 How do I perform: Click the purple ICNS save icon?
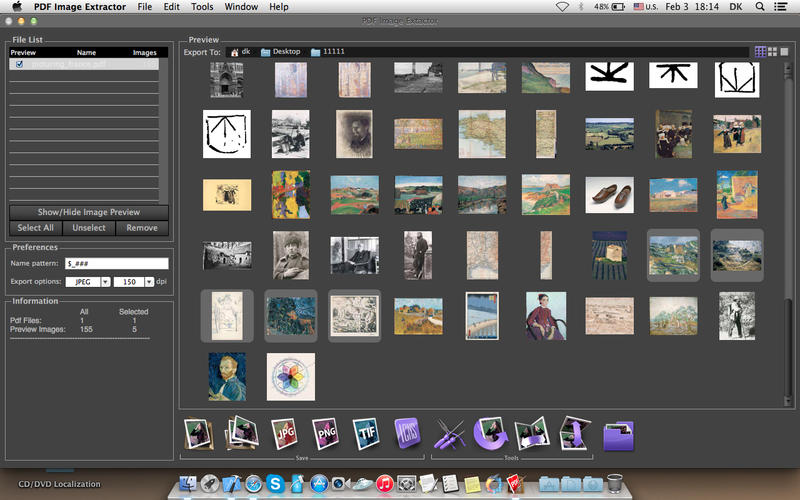[407, 433]
